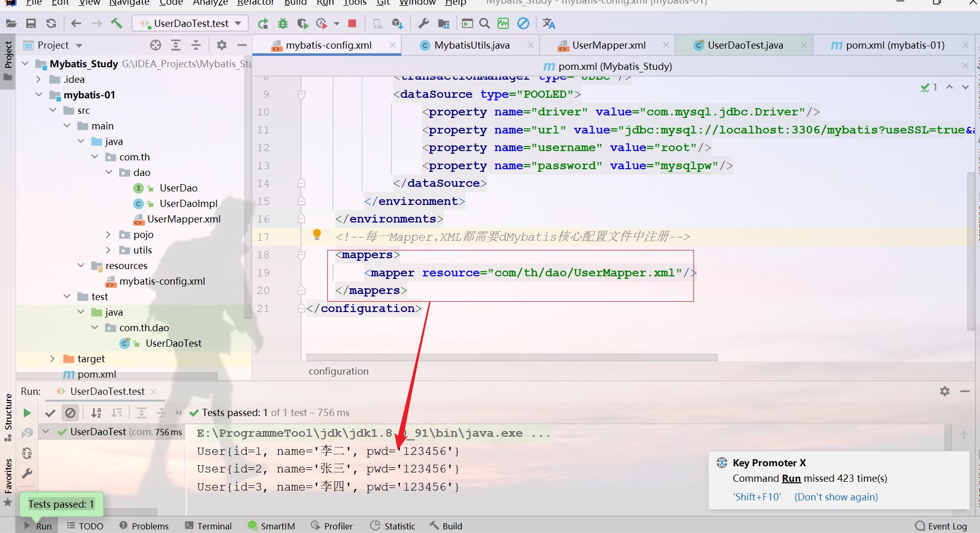Click the Debug bug icon in toolbar
Screen dimensions: 980x533
pos(282,23)
